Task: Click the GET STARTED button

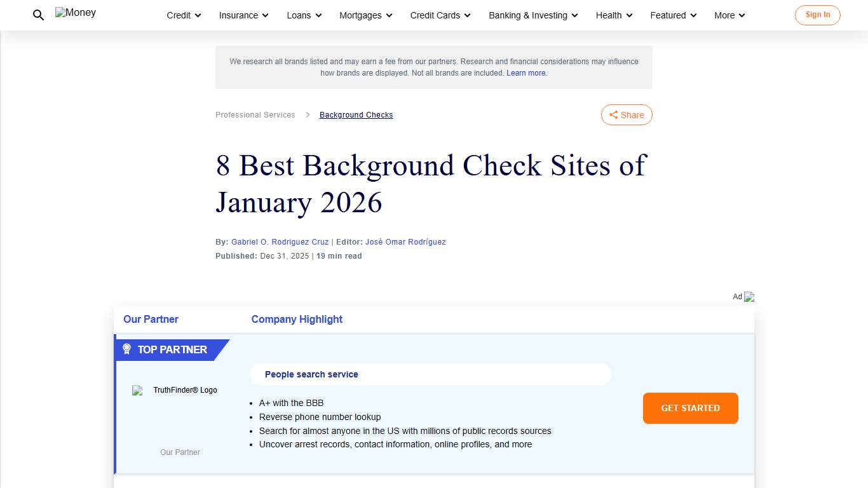Action: 690,408
